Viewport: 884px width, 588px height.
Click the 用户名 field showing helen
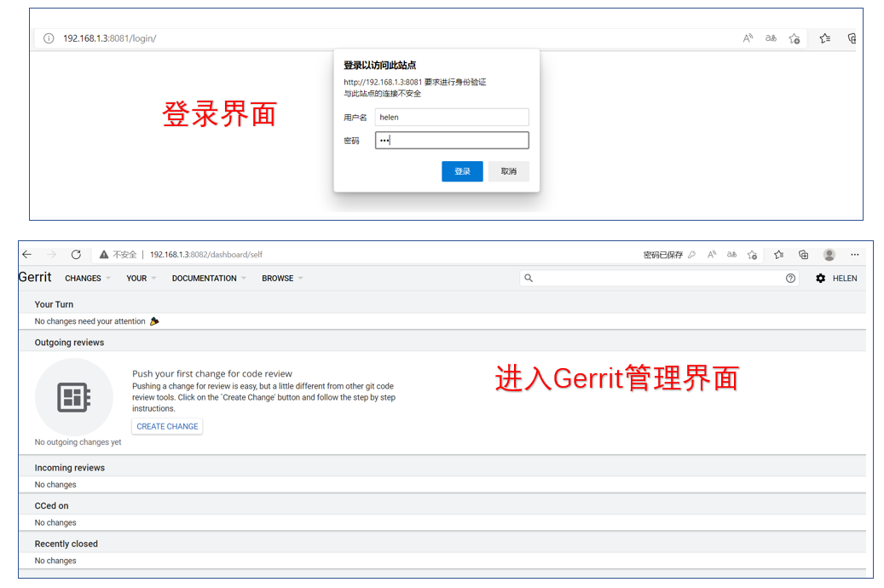click(452, 117)
